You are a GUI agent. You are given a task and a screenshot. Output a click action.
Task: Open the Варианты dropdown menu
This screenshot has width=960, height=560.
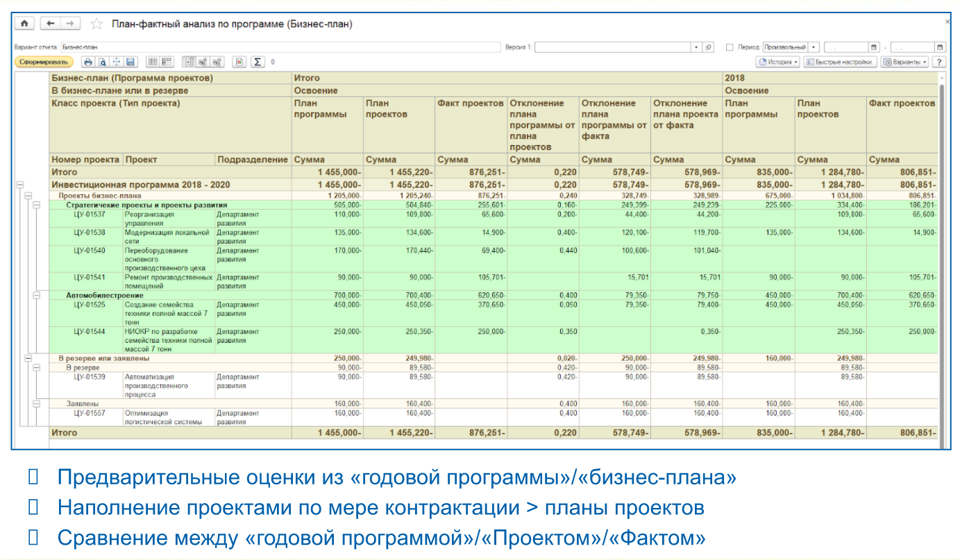pos(906,62)
